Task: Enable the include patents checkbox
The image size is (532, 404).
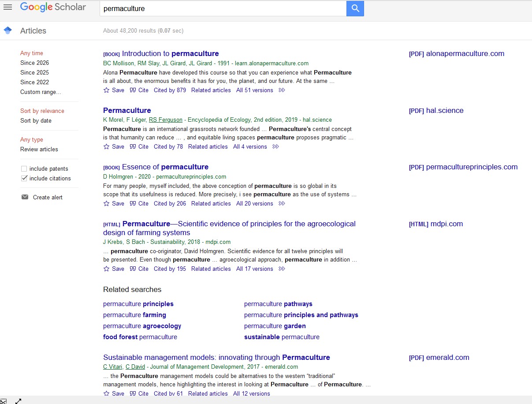Action: click(x=23, y=168)
